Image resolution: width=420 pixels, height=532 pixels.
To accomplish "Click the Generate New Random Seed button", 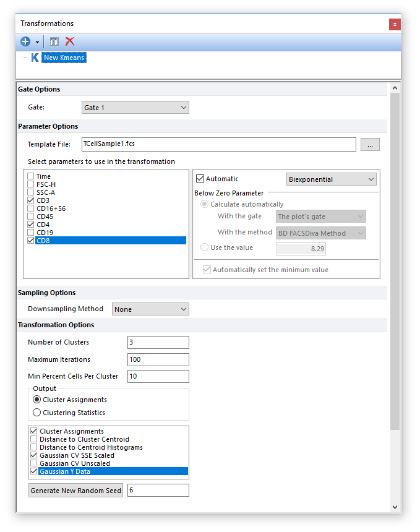I will pos(76,491).
